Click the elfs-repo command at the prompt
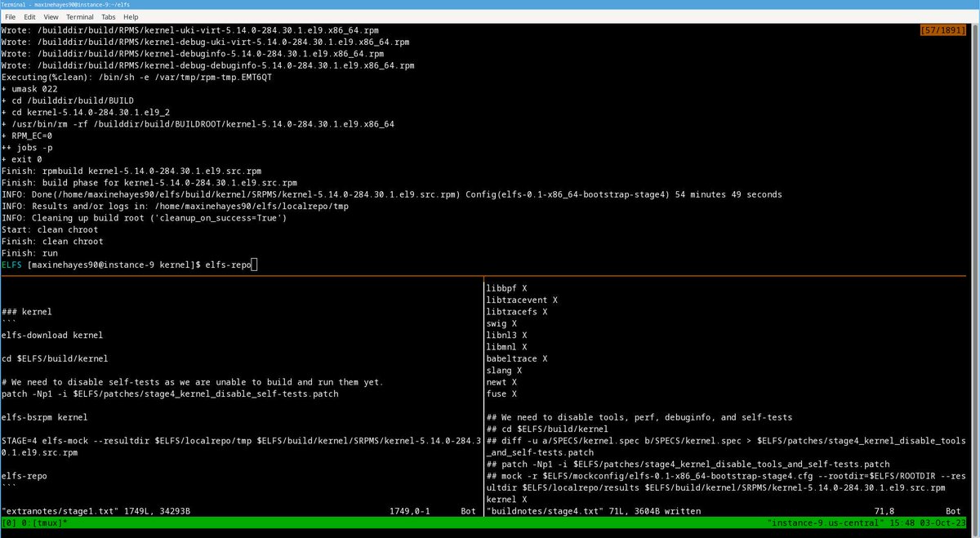 pos(227,265)
